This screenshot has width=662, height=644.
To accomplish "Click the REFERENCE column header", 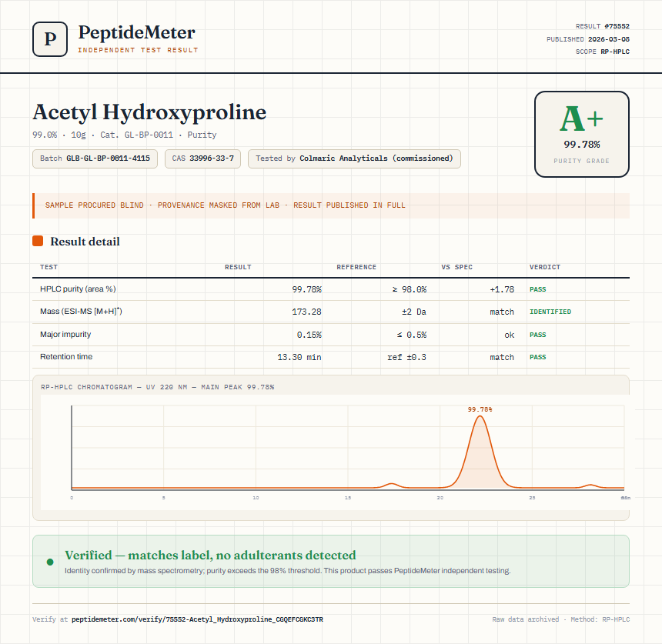I will [x=356, y=267].
